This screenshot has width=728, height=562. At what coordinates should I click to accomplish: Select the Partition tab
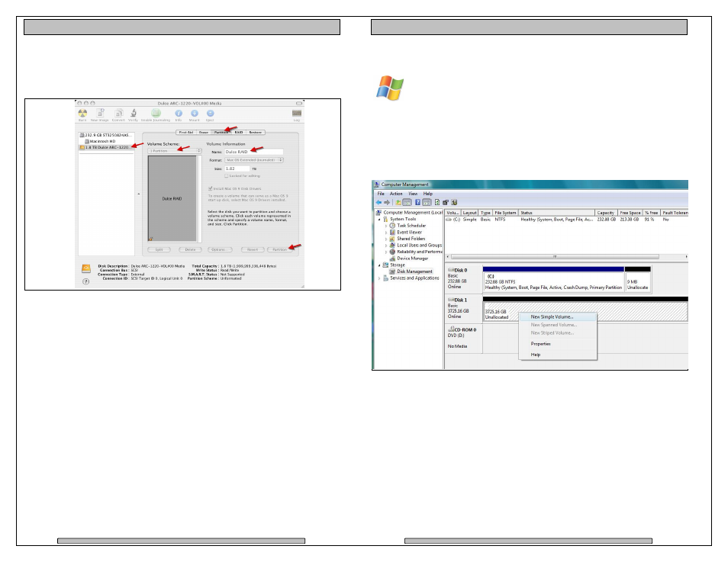221,132
